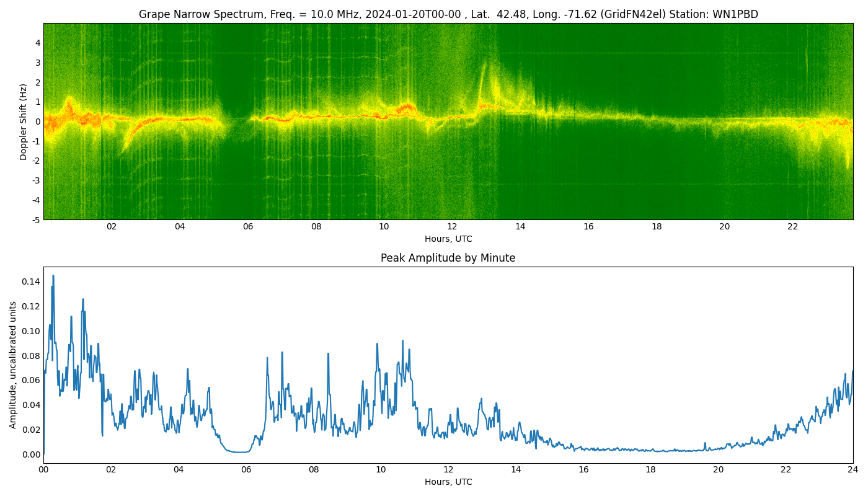Click the 0.08 tick on amplitude axis
The height and width of the screenshot is (496, 868).
(x=31, y=356)
